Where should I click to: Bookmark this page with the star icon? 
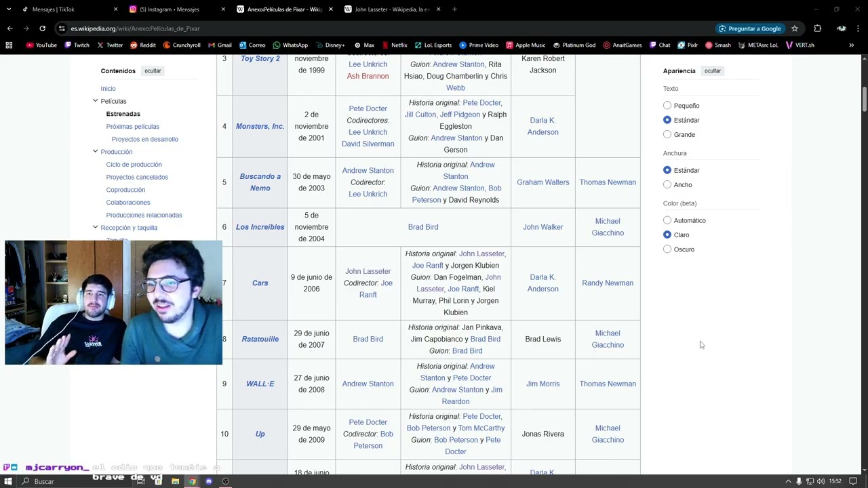pyautogui.click(x=795, y=28)
